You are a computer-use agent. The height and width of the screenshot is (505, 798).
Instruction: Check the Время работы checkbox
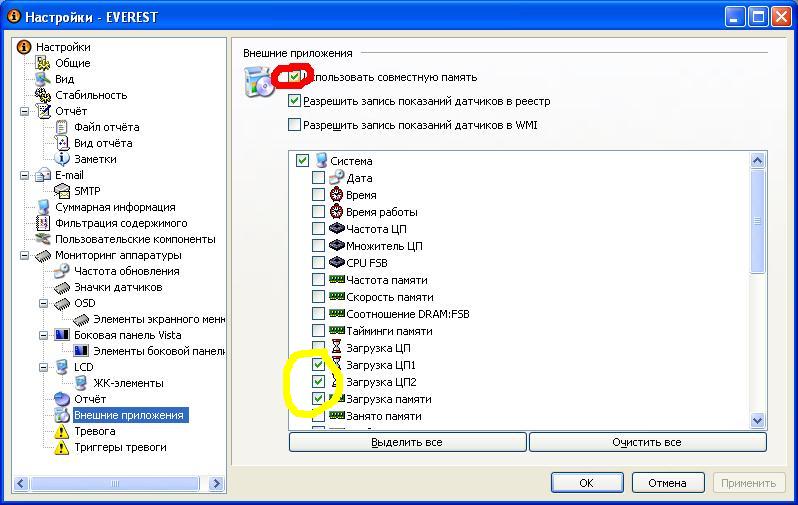[318, 212]
